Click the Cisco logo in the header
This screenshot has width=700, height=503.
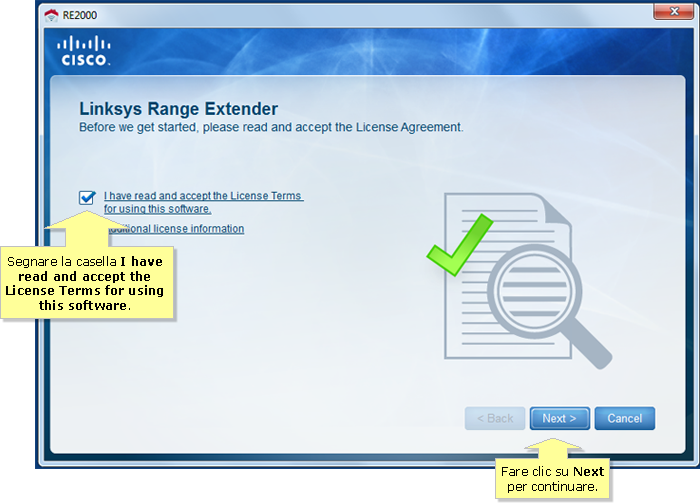click(84, 51)
